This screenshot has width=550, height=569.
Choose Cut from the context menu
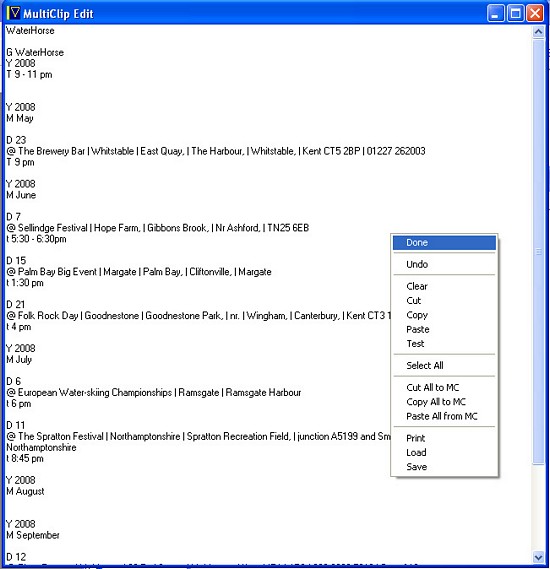pos(444,300)
